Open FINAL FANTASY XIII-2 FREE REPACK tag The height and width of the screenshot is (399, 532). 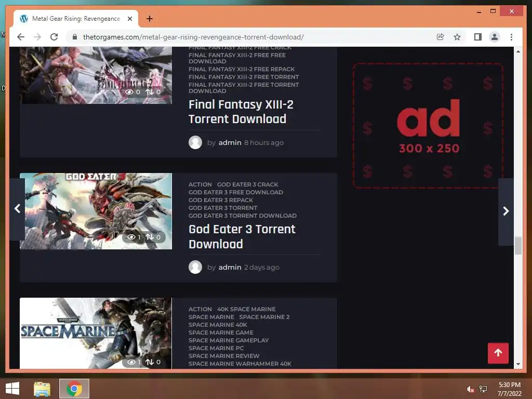pos(242,69)
